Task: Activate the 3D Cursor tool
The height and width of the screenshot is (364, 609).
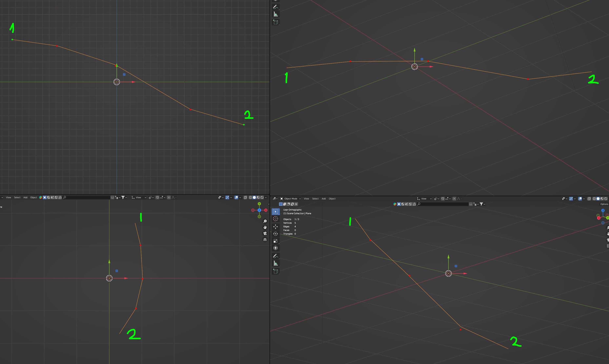Action: click(x=276, y=219)
